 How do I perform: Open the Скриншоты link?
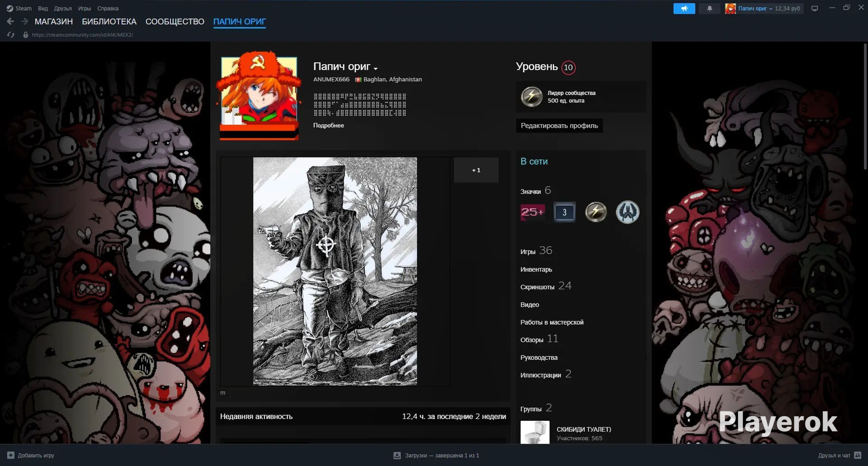pyautogui.click(x=537, y=287)
